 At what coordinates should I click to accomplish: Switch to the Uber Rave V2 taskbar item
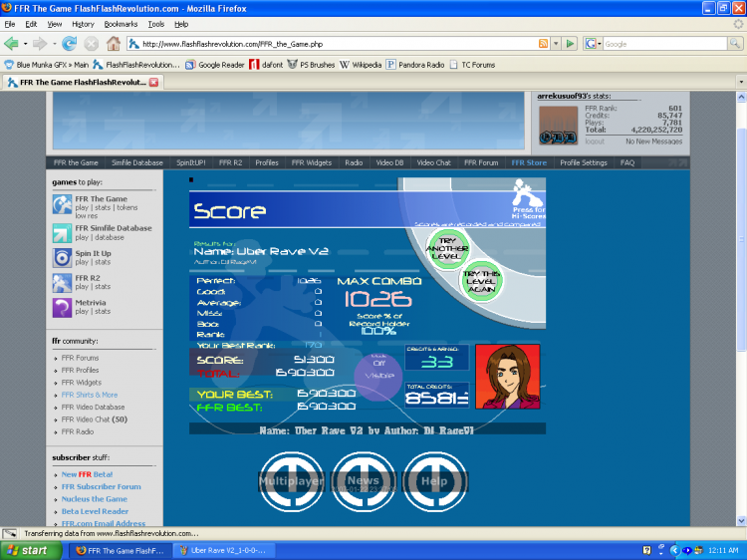point(223,550)
